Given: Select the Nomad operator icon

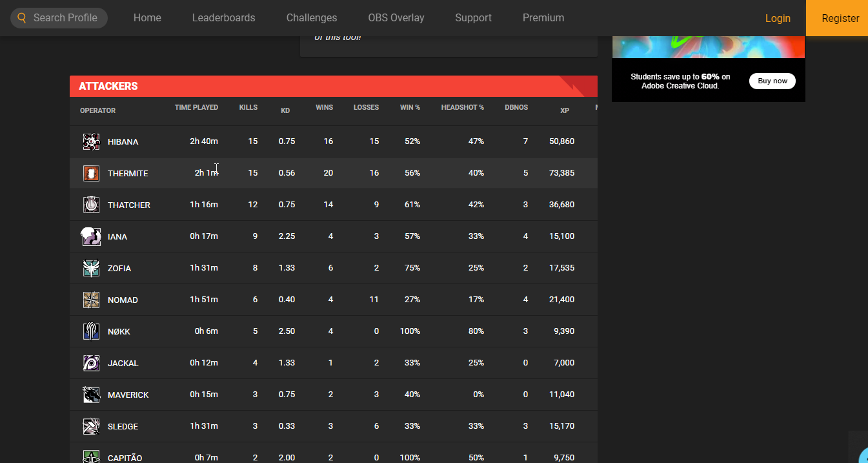Looking at the screenshot, I should click(x=91, y=300).
